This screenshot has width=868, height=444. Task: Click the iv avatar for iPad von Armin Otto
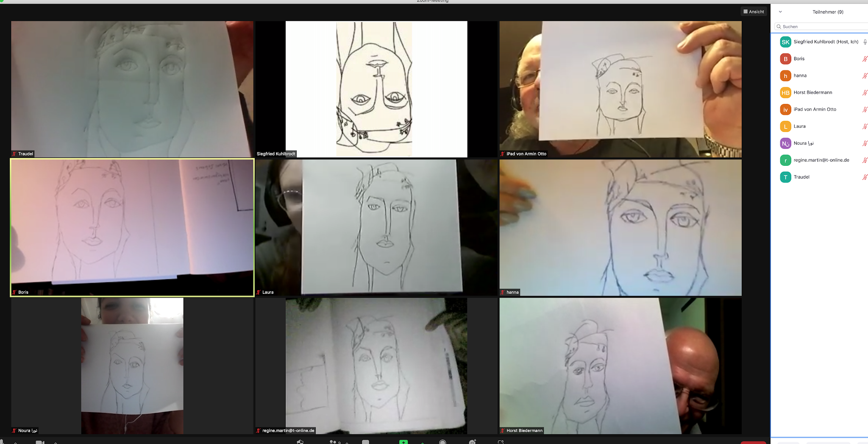(785, 109)
